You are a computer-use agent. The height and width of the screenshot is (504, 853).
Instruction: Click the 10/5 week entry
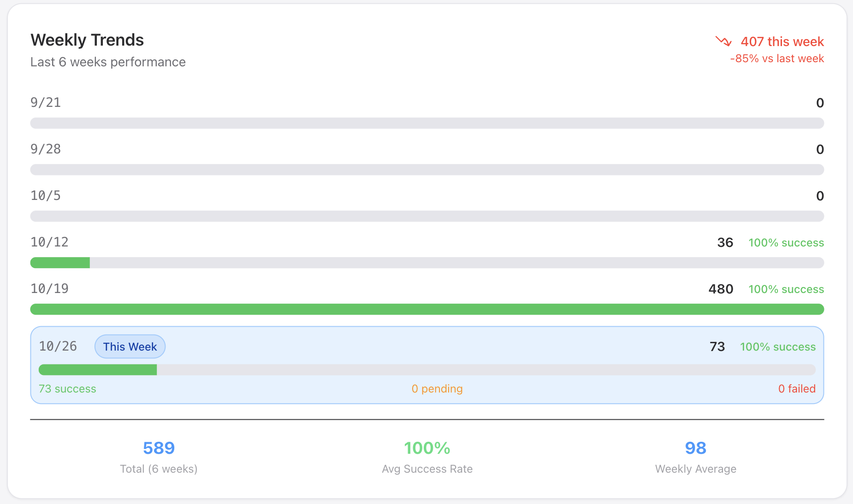(x=46, y=195)
